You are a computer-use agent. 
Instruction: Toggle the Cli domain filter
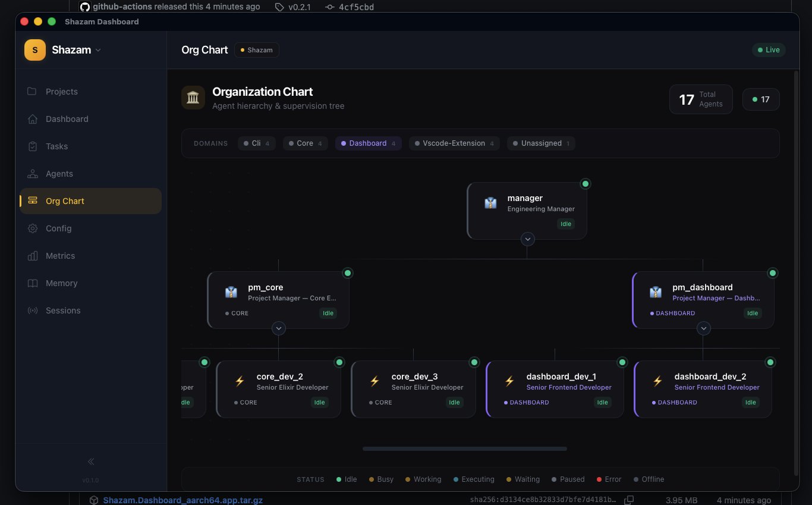256,143
